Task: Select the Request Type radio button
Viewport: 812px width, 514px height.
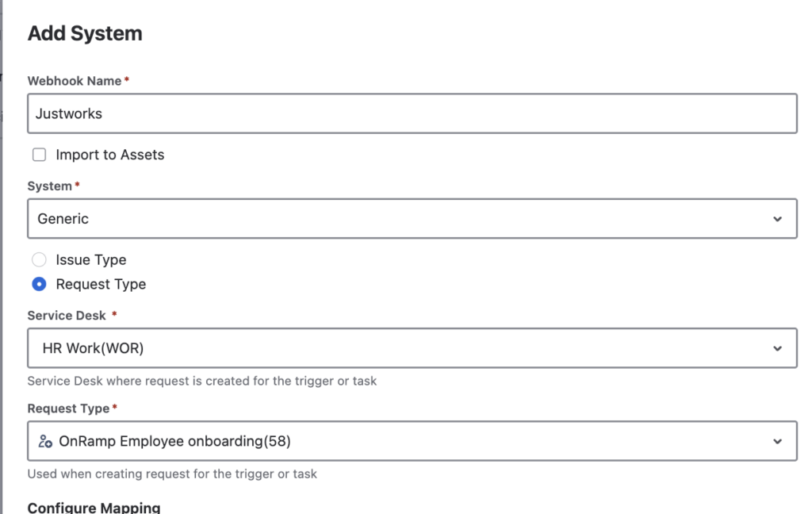Action: pyautogui.click(x=39, y=284)
